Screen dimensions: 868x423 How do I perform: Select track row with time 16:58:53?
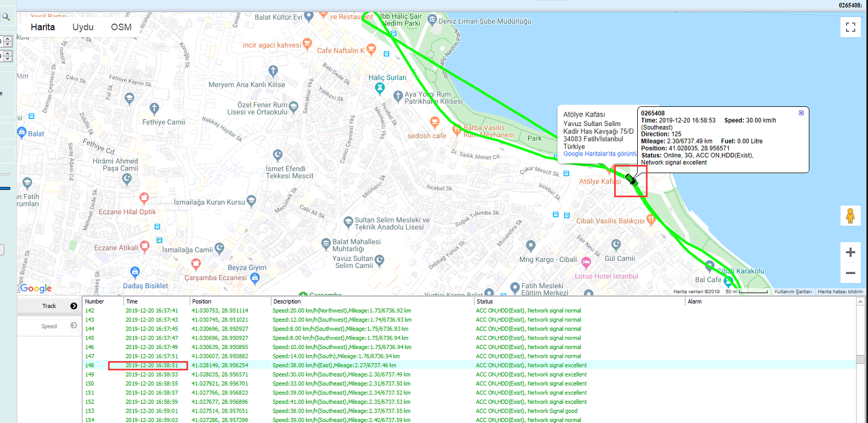(x=469, y=375)
